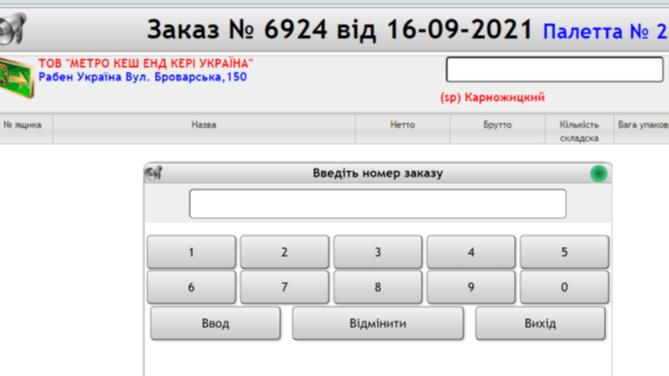Select keypad digit 6
The height and width of the screenshot is (376, 669).
pos(191,287)
